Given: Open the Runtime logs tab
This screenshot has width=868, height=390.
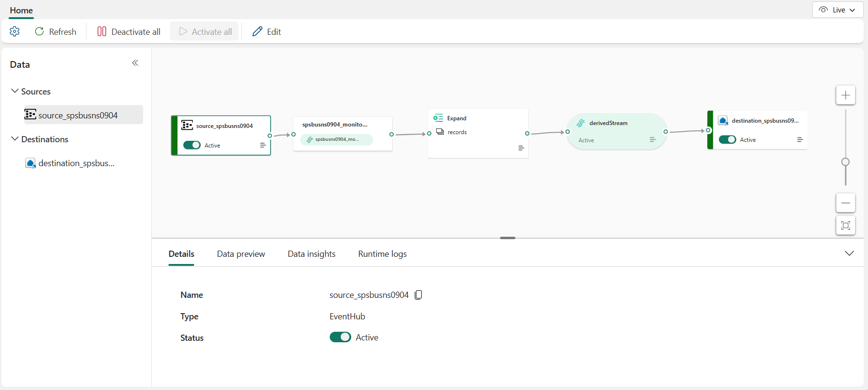Looking at the screenshot, I should click(382, 254).
